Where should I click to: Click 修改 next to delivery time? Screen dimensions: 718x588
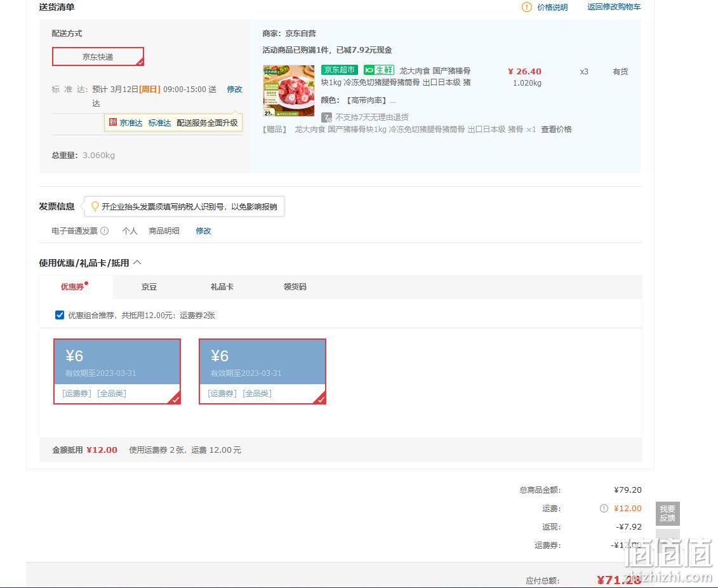tap(234, 90)
